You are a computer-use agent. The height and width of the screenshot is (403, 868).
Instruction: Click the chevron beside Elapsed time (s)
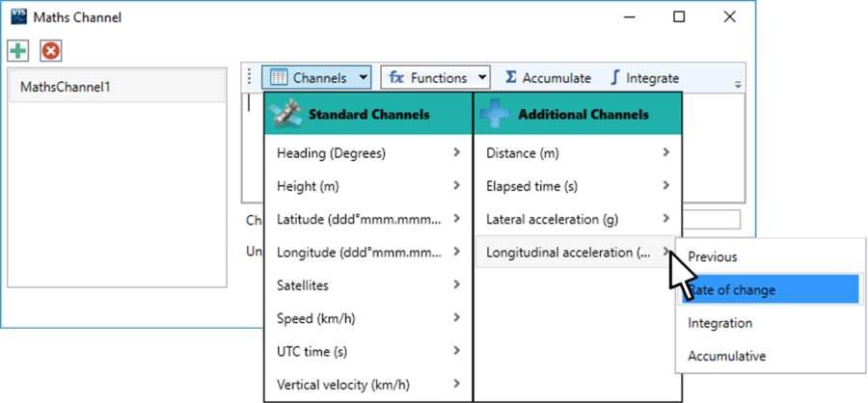[x=666, y=185]
